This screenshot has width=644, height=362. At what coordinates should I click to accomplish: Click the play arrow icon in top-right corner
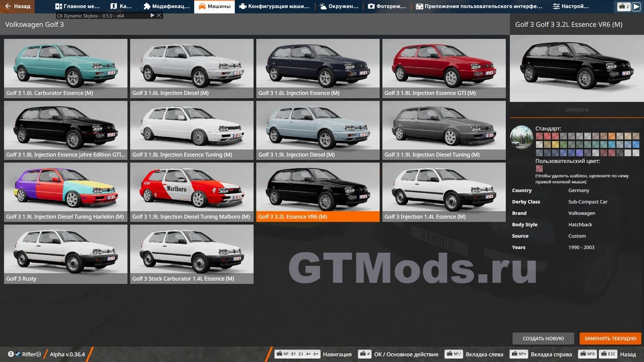tap(636, 7)
